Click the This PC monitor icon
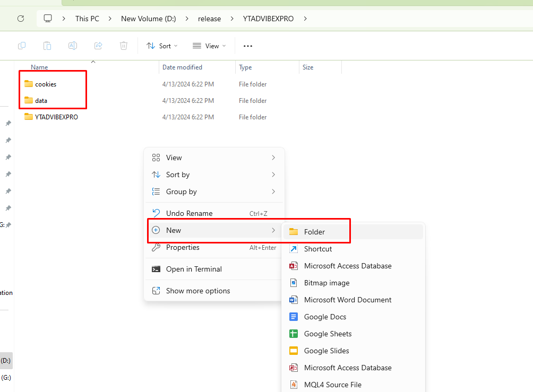533x392 pixels. [x=48, y=19]
